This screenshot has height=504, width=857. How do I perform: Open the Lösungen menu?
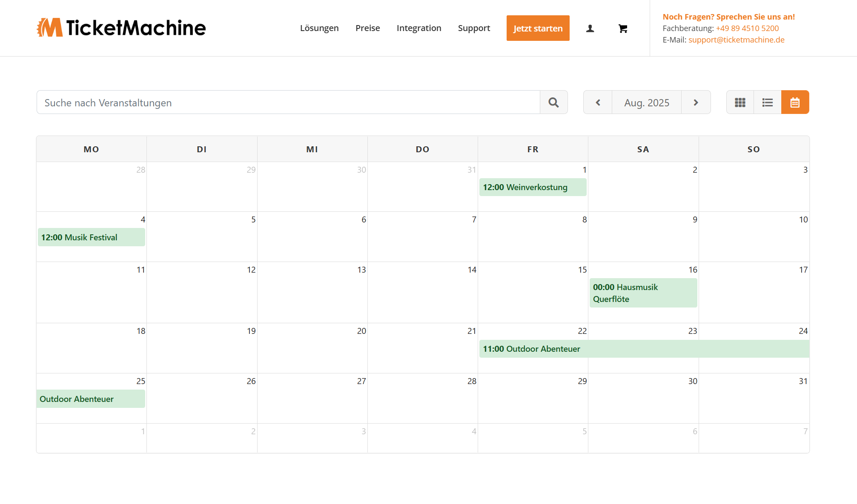pos(319,28)
